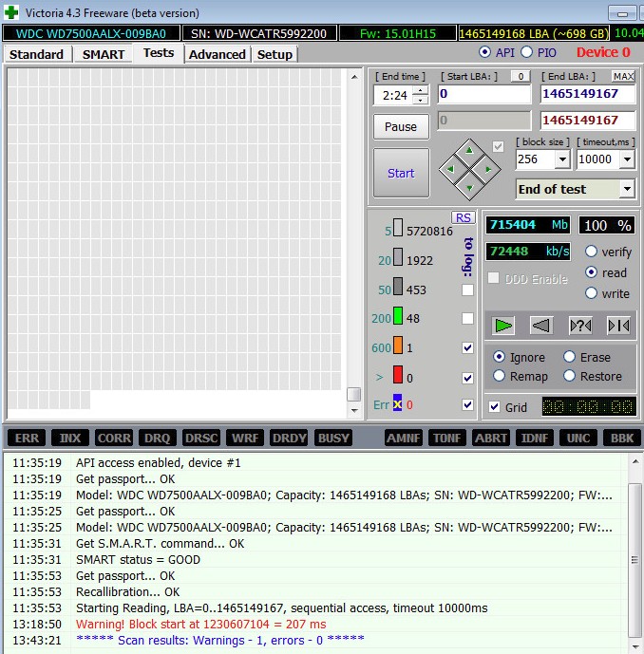Enable the 50 ms log checkbox
644x654 pixels.
click(467, 290)
